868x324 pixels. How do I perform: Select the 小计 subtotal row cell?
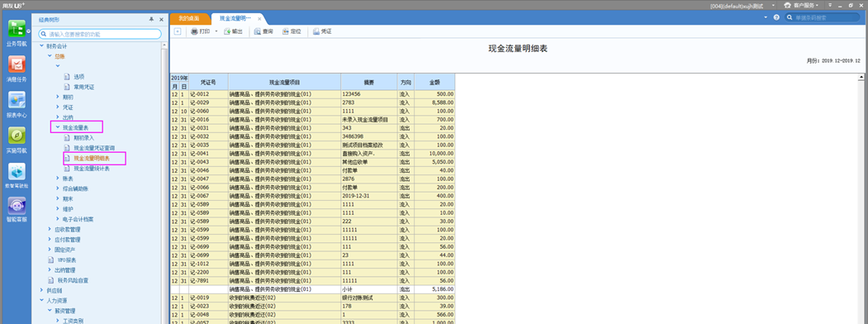(x=368, y=289)
